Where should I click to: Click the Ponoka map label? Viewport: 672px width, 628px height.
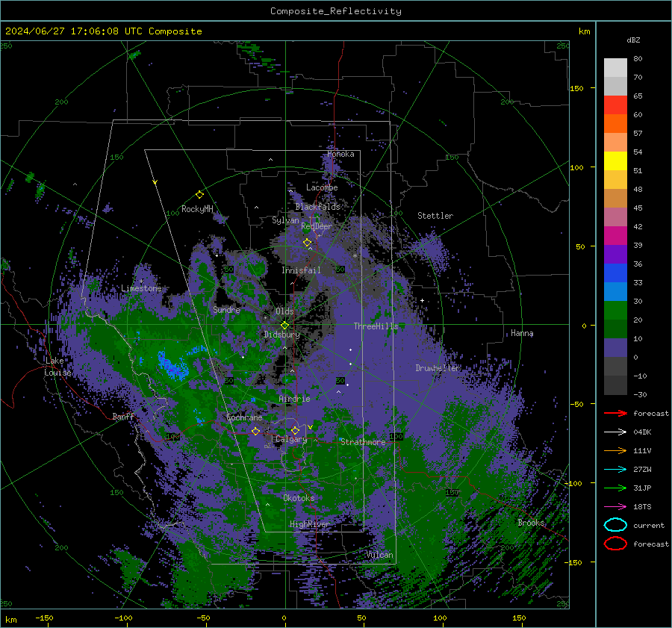pos(340,154)
